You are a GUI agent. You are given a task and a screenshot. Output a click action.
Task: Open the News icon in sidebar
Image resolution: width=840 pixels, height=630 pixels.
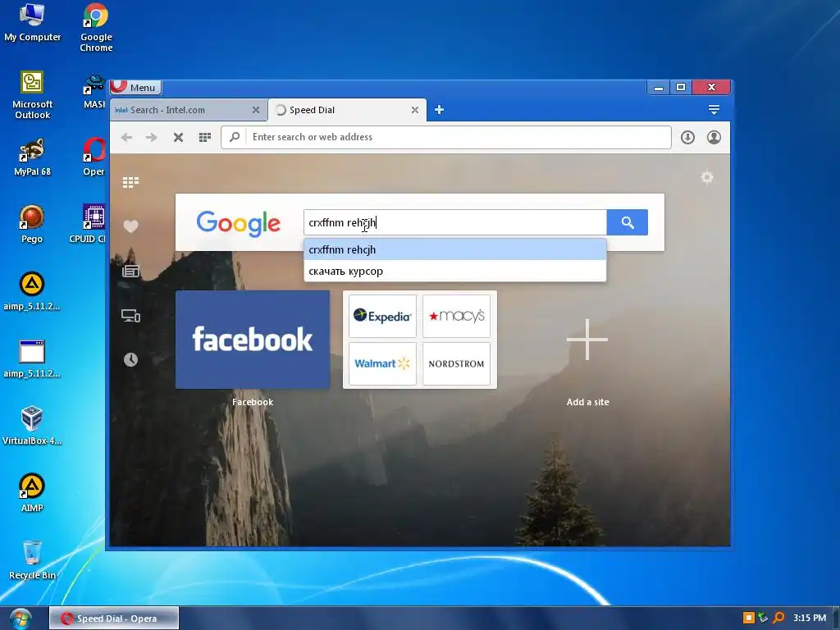click(130, 271)
